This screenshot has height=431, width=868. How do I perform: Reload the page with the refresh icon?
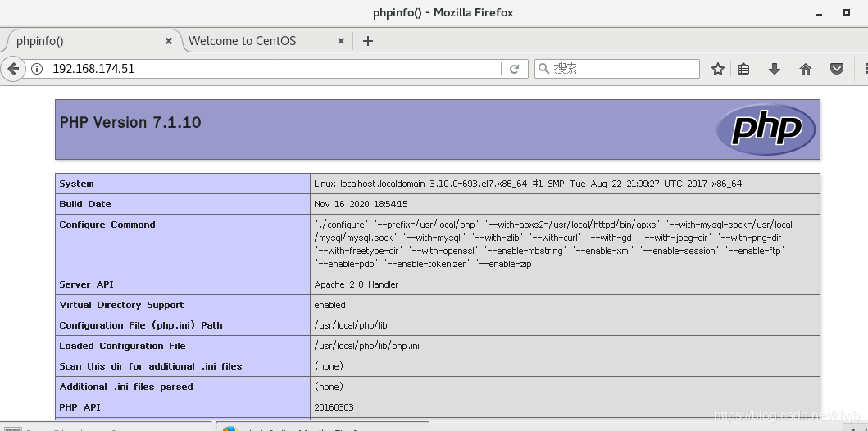coord(514,69)
